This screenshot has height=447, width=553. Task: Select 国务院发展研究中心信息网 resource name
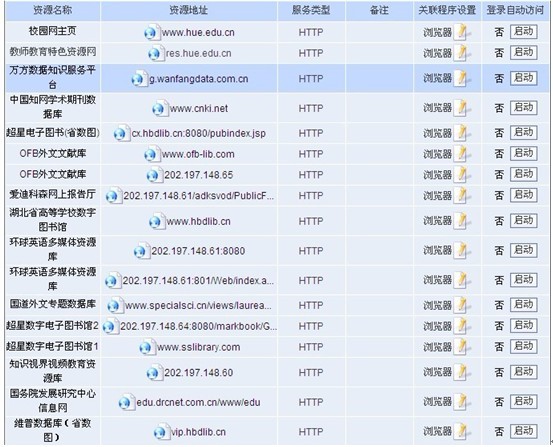[53, 401]
